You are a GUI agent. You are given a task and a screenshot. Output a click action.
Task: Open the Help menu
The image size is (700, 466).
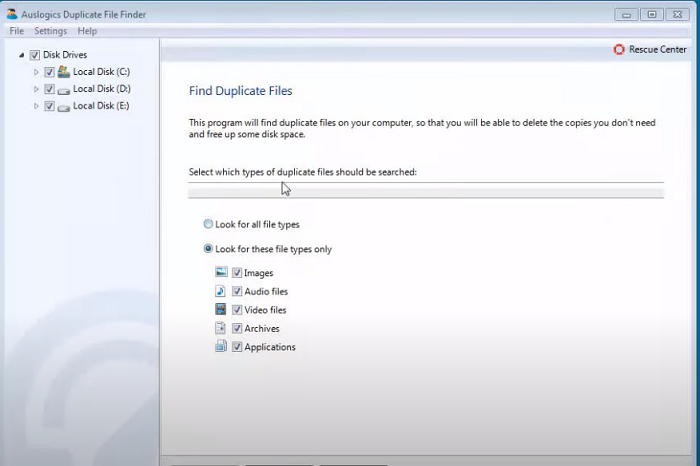pyautogui.click(x=87, y=31)
